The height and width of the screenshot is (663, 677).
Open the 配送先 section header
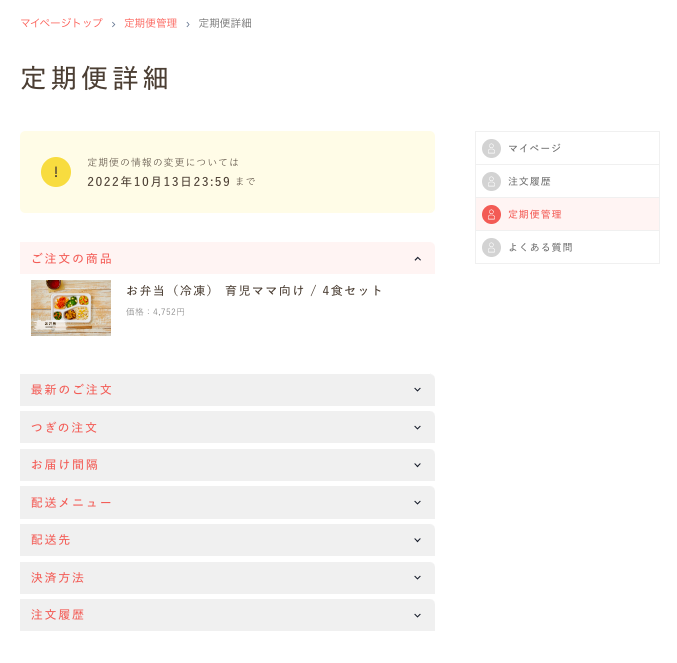tap(228, 540)
